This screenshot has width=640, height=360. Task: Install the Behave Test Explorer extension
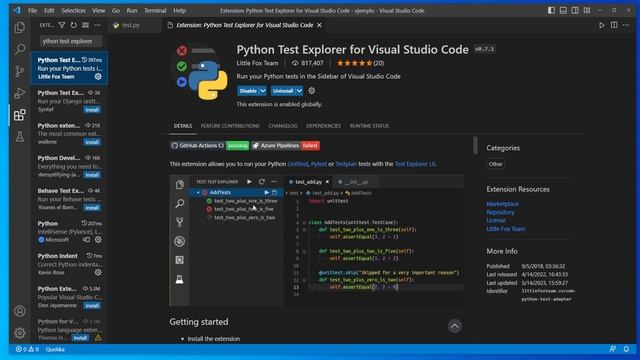click(x=92, y=208)
